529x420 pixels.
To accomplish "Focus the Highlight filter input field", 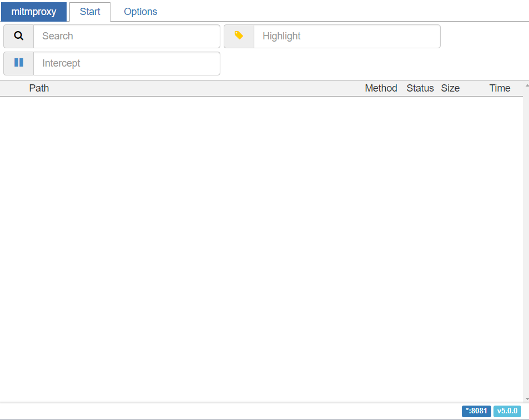I will tap(347, 36).
